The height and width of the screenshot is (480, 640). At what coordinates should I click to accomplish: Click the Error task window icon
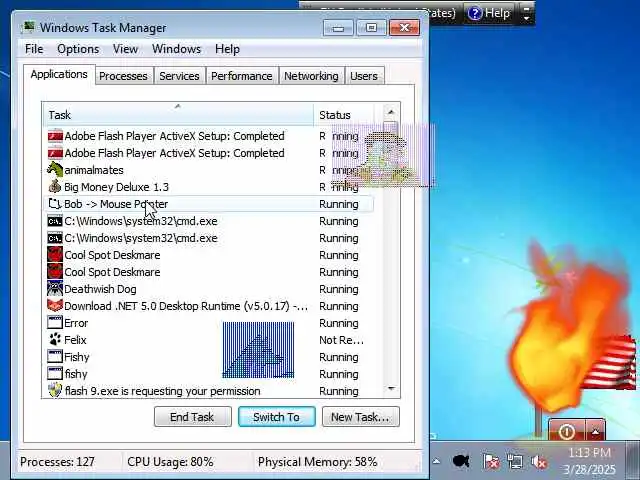tap(55, 322)
